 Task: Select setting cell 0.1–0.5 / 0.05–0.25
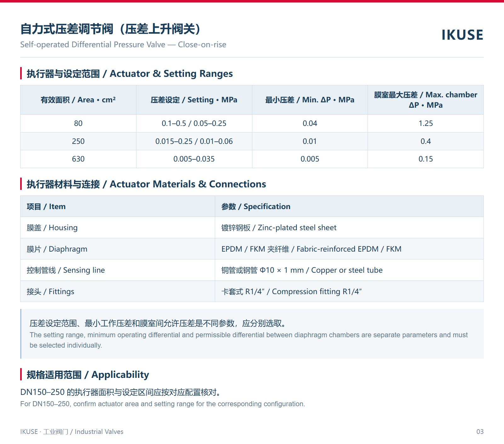tap(194, 123)
